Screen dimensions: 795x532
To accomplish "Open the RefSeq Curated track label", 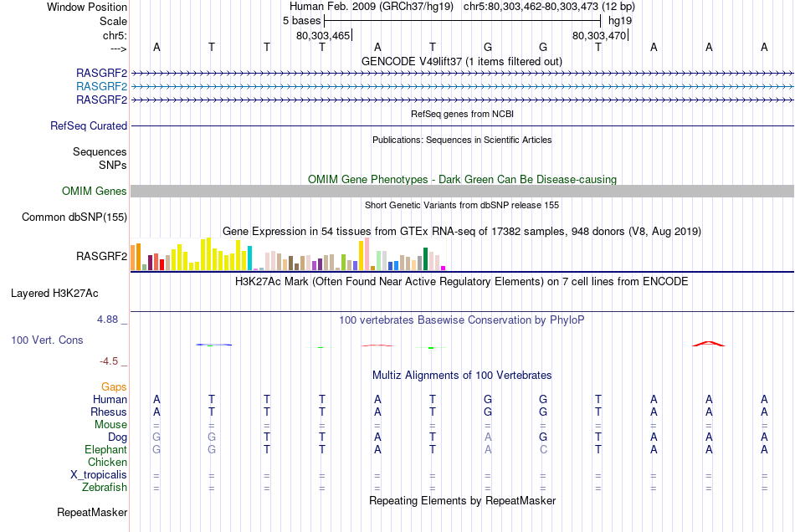I will click(x=88, y=125).
